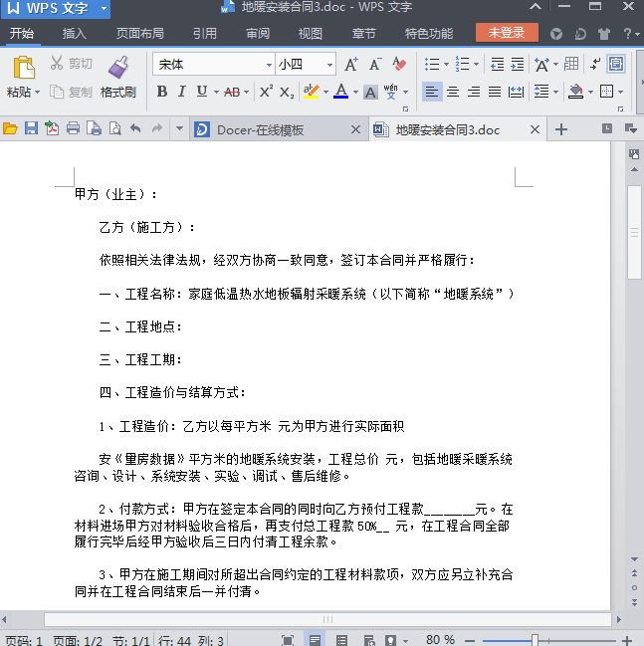Close the 地暖安装合同3.doc tab
Image resolution: width=644 pixels, height=646 pixels.
[x=535, y=129]
